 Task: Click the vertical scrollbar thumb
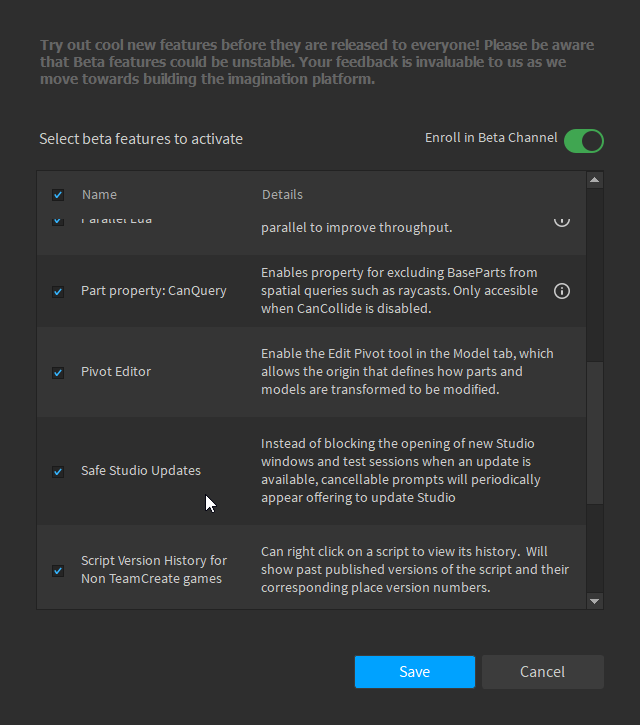click(x=595, y=435)
